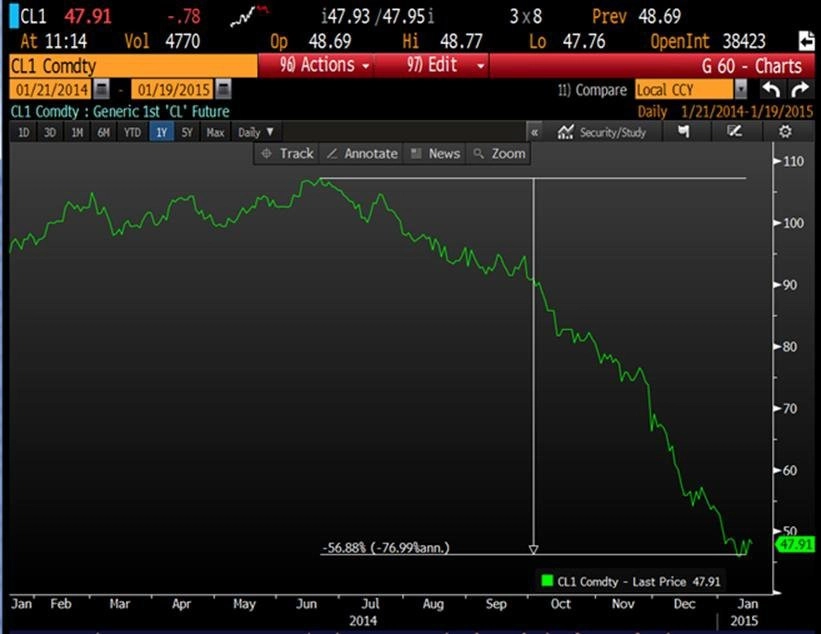Click the pencil edit chart icon

[x=734, y=131]
